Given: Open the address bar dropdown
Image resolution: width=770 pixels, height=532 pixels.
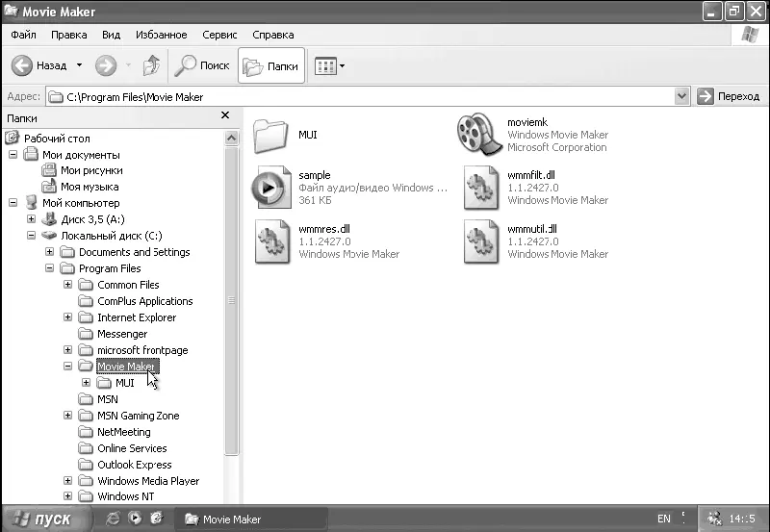Looking at the screenshot, I should click(681, 96).
